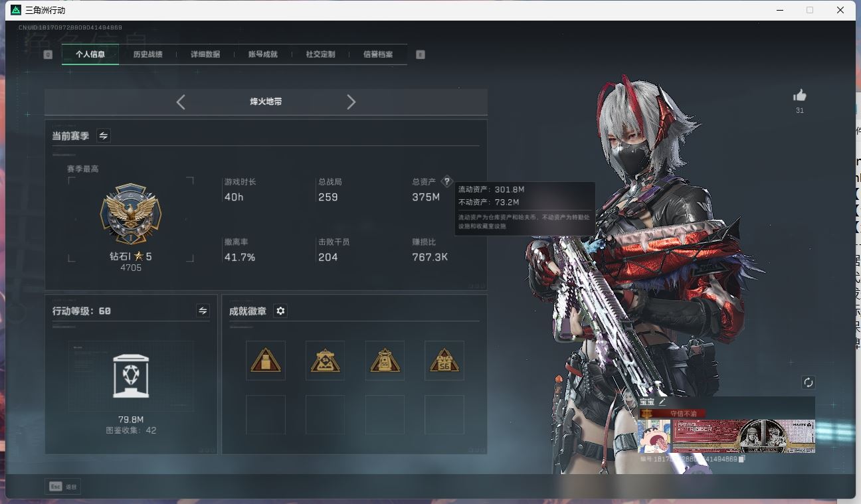Go to next mode with right chevron
861x504 pixels.
(351, 102)
